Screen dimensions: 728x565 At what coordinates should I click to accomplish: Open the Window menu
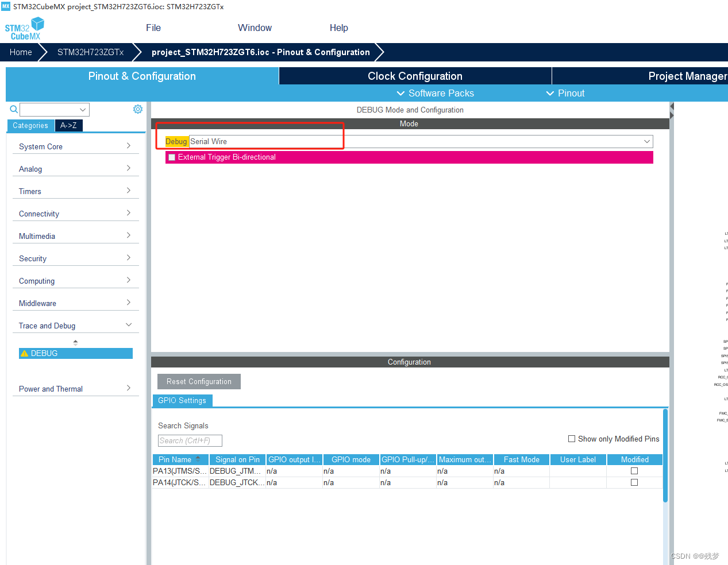[255, 28]
